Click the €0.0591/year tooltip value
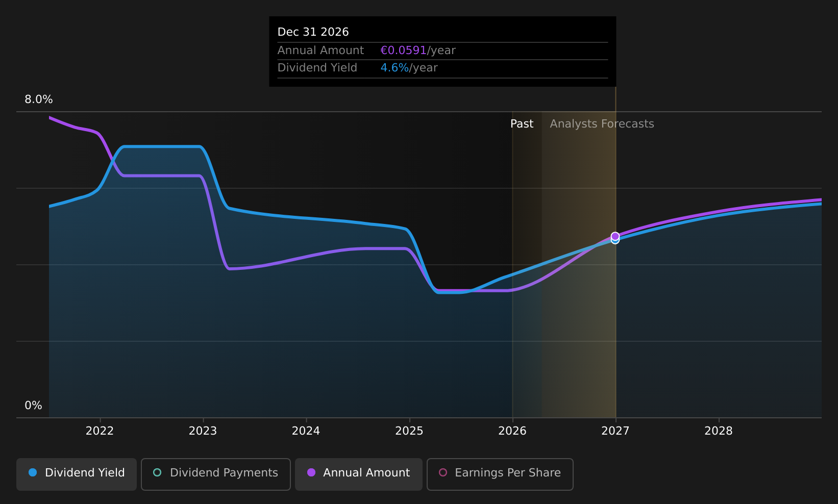Screen dimensions: 838x504 pos(418,51)
